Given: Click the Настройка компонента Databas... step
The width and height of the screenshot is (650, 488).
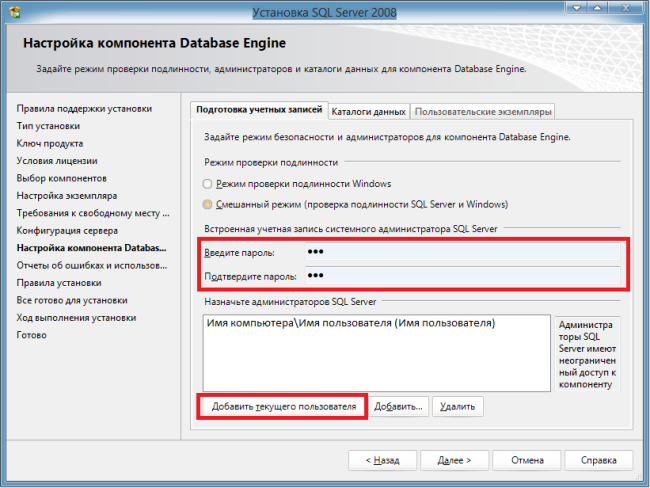Looking at the screenshot, I should (91, 248).
